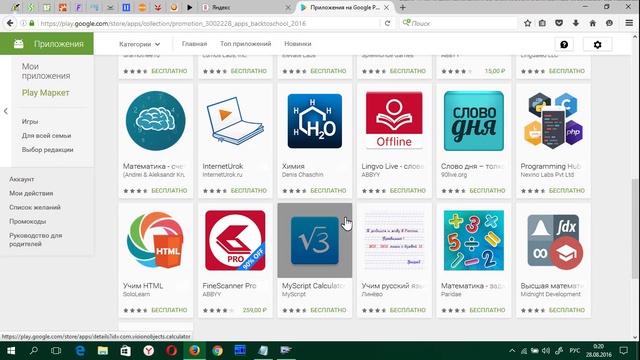Image resolution: width=640 pixels, height=360 pixels.
Task: Open Игры sidebar link
Action: [x=30, y=122]
